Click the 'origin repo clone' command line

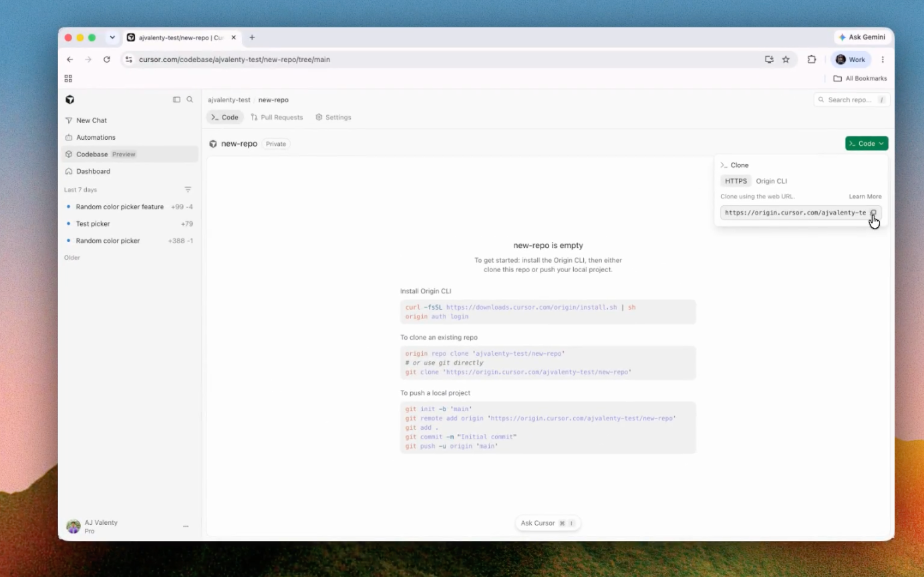(485, 354)
